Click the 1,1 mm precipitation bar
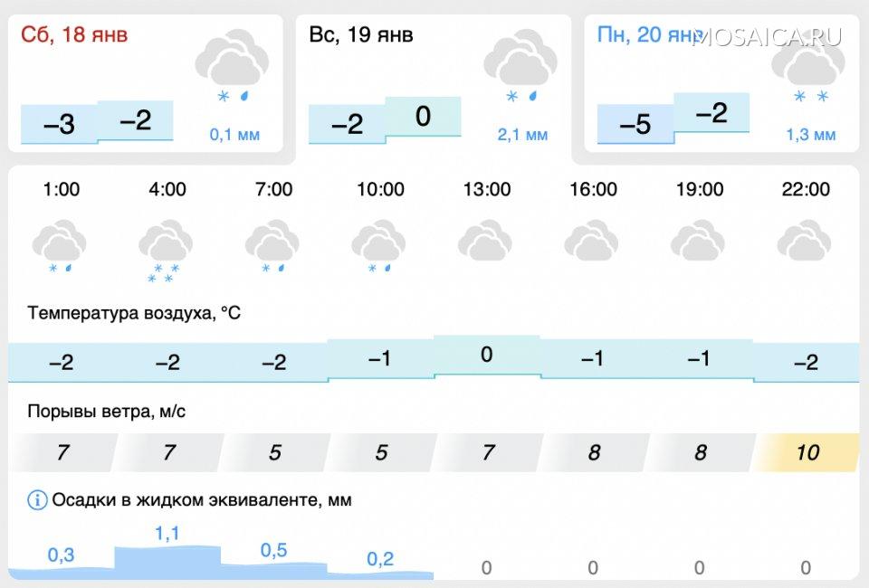 (167, 556)
